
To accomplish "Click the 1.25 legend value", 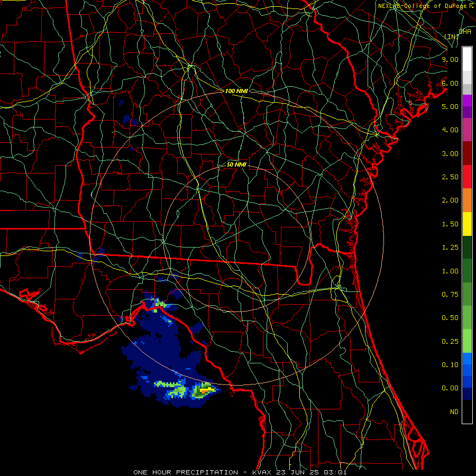I will 450,248.
